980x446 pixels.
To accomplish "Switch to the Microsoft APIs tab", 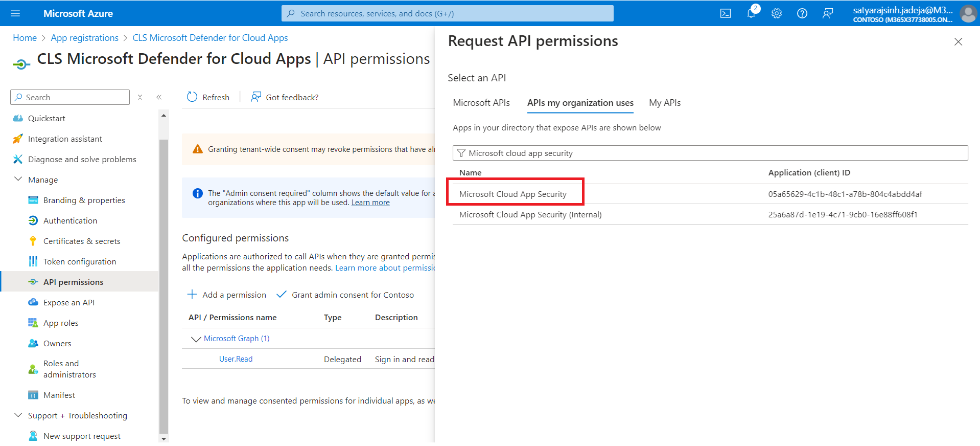I will pos(481,103).
